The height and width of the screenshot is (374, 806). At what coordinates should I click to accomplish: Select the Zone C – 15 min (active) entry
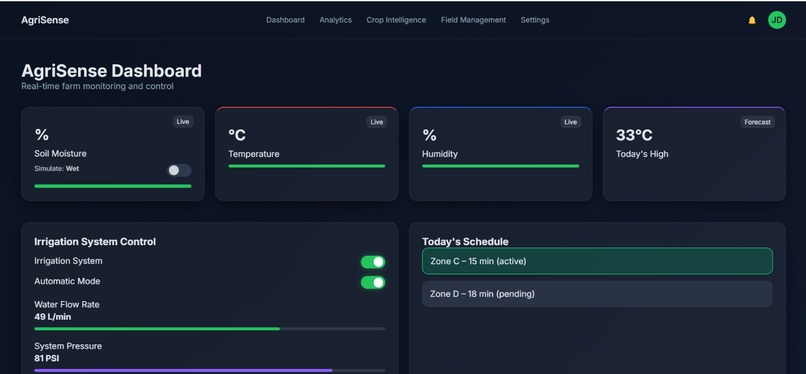click(597, 261)
